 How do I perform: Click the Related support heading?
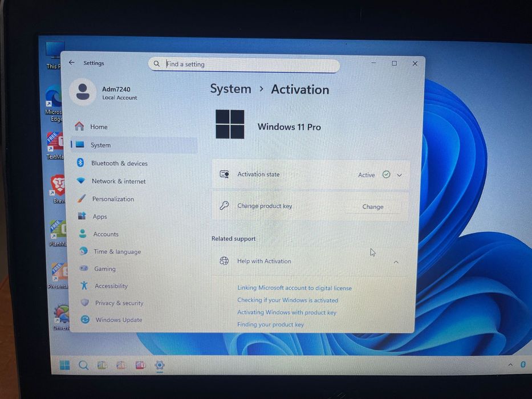coord(233,238)
